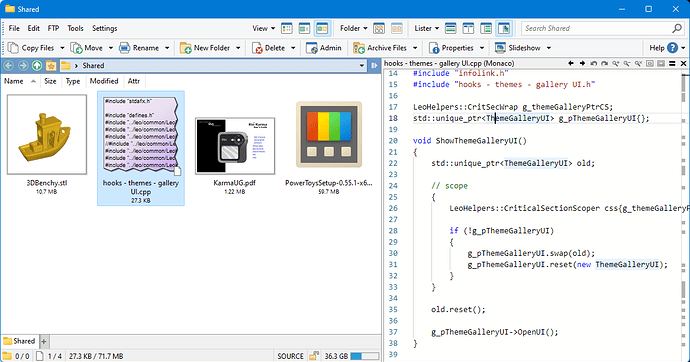Toggle the viewer pane button in Lister toolbar

pyautogui.click(x=504, y=28)
